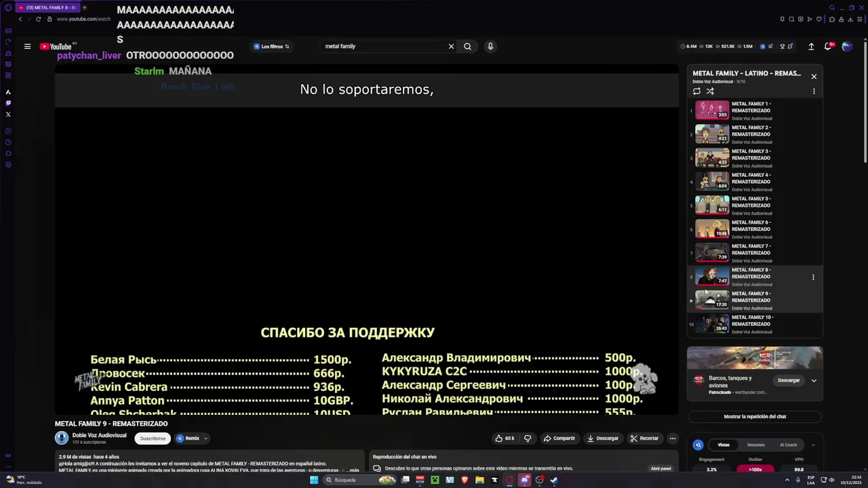The height and width of the screenshot is (488, 868).
Task: Play Metal Family 2 - Remasterizado
Action: click(755, 134)
